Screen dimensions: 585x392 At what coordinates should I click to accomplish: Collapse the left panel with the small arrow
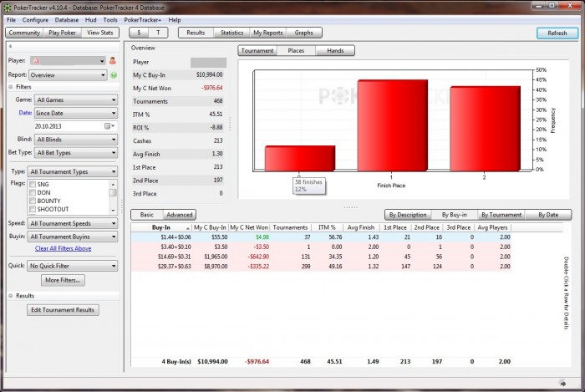coord(10,46)
